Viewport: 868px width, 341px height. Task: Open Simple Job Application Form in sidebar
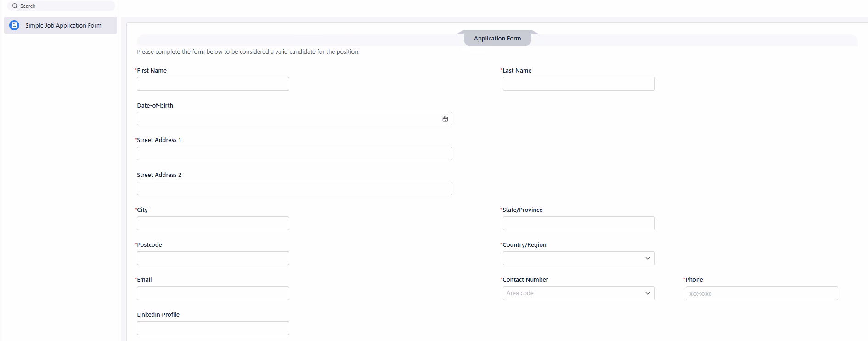pyautogui.click(x=63, y=26)
